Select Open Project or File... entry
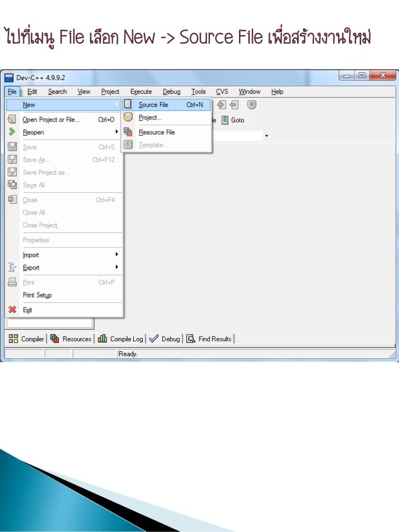The height and width of the screenshot is (532, 399). coord(64,119)
